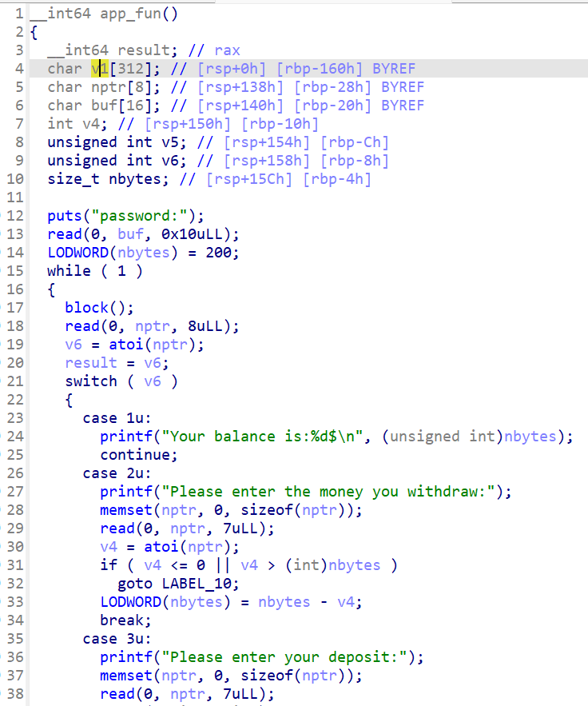Click line number 24 in the gutter
The width and height of the screenshot is (588, 706).
15,437
